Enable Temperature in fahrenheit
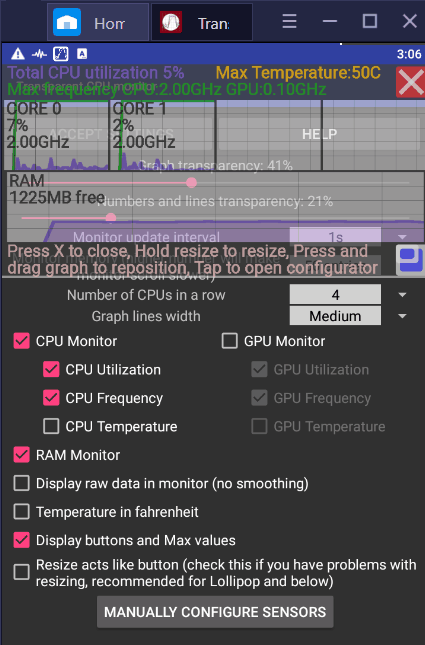This screenshot has width=425, height=645. 21,512
